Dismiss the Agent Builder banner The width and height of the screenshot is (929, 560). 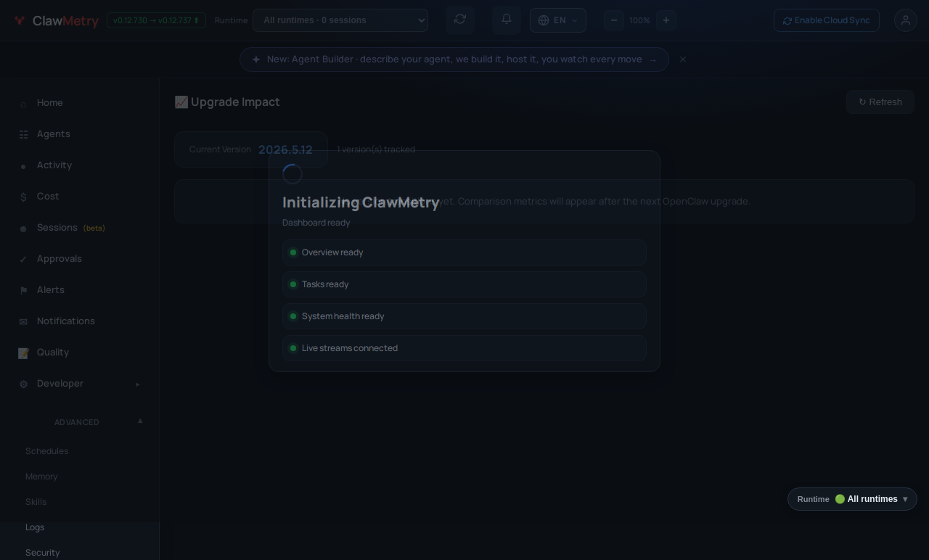pos(683,59)
